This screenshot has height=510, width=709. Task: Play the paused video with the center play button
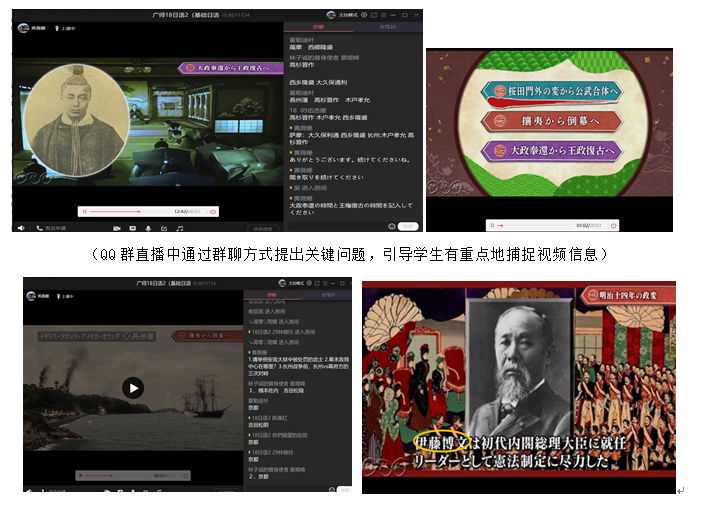132,388
